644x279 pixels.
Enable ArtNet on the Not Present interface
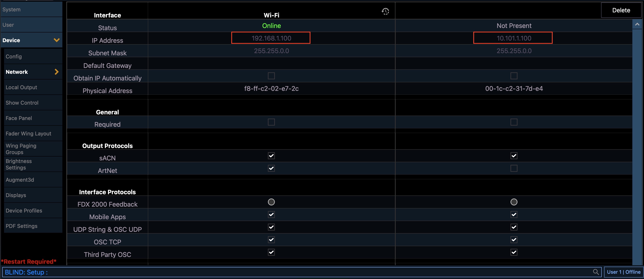point(514,168)
